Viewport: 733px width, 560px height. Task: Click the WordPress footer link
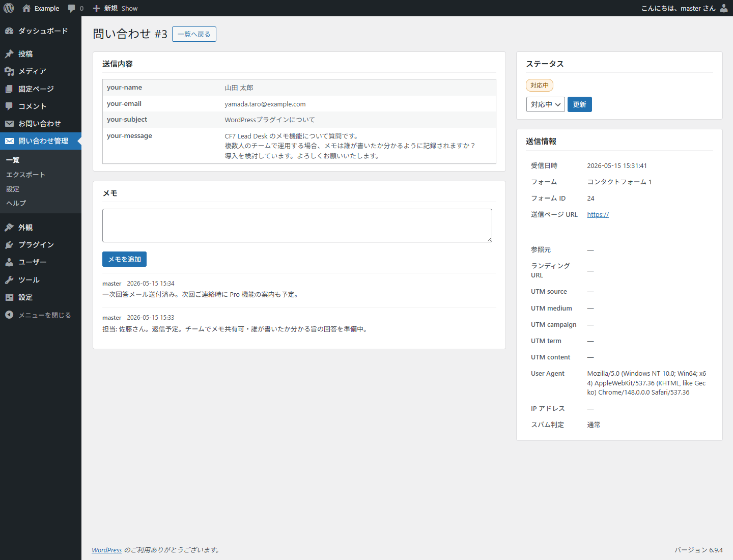point(107,550)
